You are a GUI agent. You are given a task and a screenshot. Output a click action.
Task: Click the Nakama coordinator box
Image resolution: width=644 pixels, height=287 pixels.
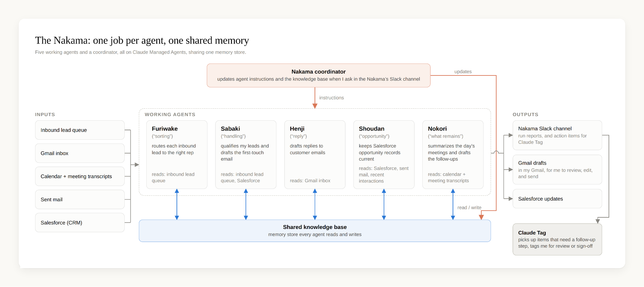[x=318, y=75]
